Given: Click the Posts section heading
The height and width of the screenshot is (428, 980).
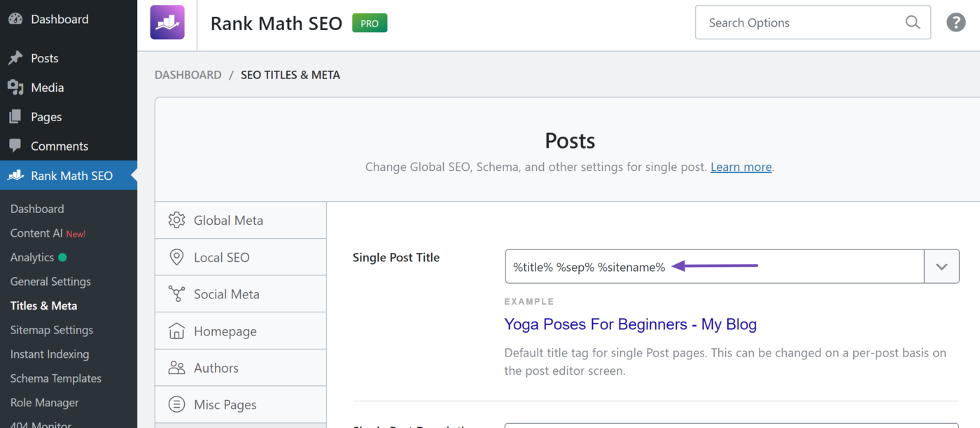Looking at the screenshot, I should click(570, 141).
